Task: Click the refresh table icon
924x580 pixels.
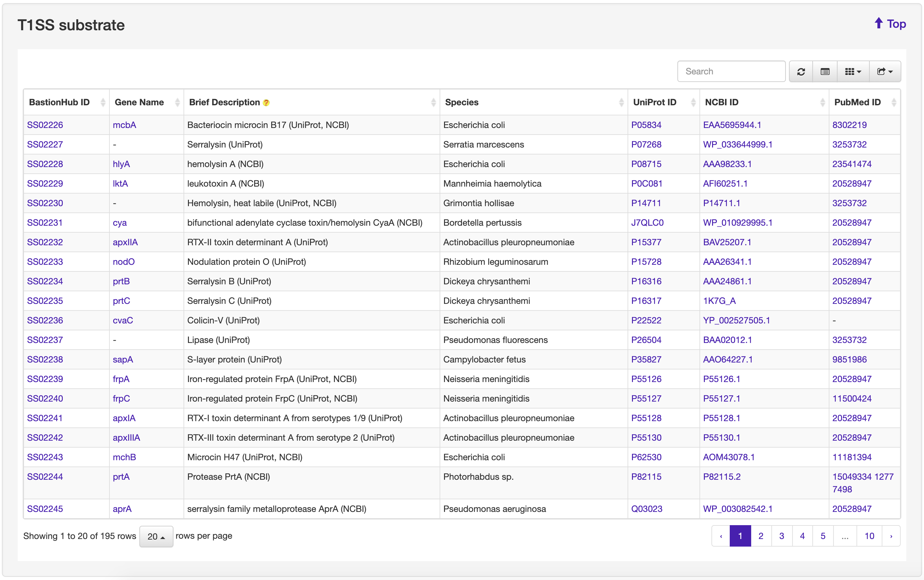Action: tap(801, 72)
